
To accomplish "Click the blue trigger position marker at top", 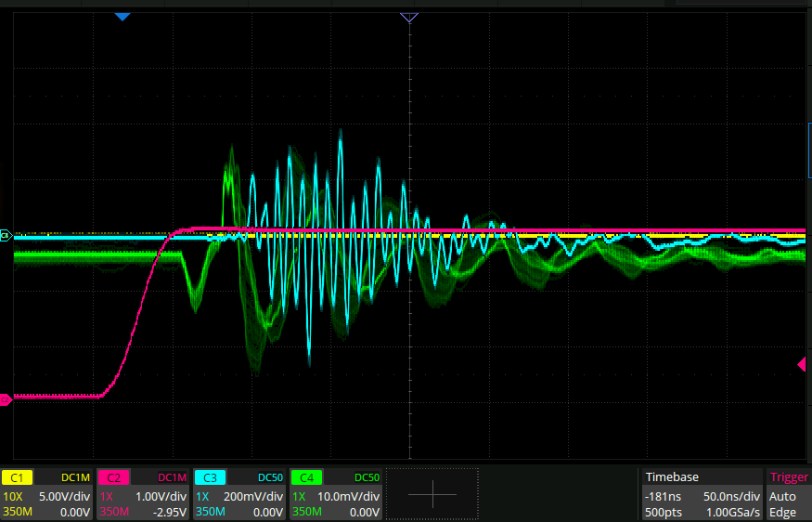I will point(122,17).
